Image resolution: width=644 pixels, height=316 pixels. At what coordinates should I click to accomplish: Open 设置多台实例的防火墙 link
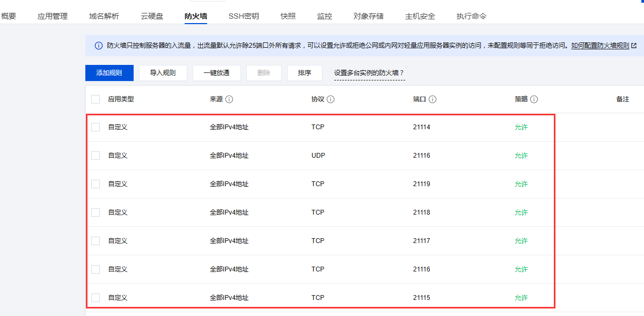[369, 73]
